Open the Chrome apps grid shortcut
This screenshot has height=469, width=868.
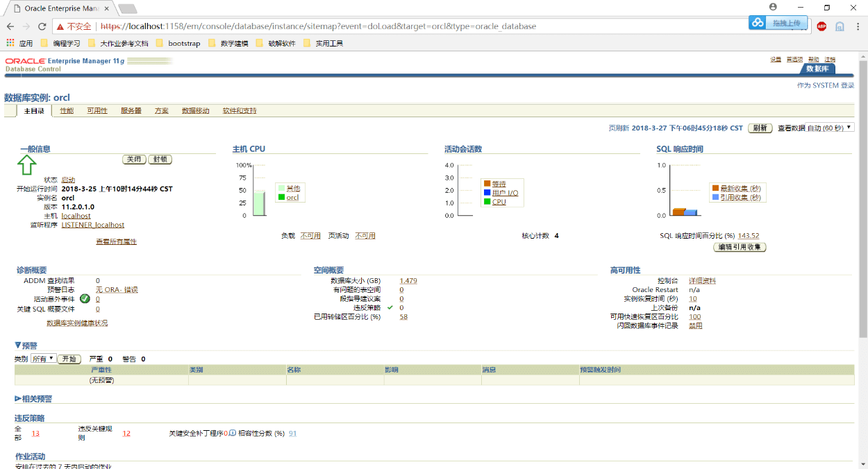tap(10, 43)
